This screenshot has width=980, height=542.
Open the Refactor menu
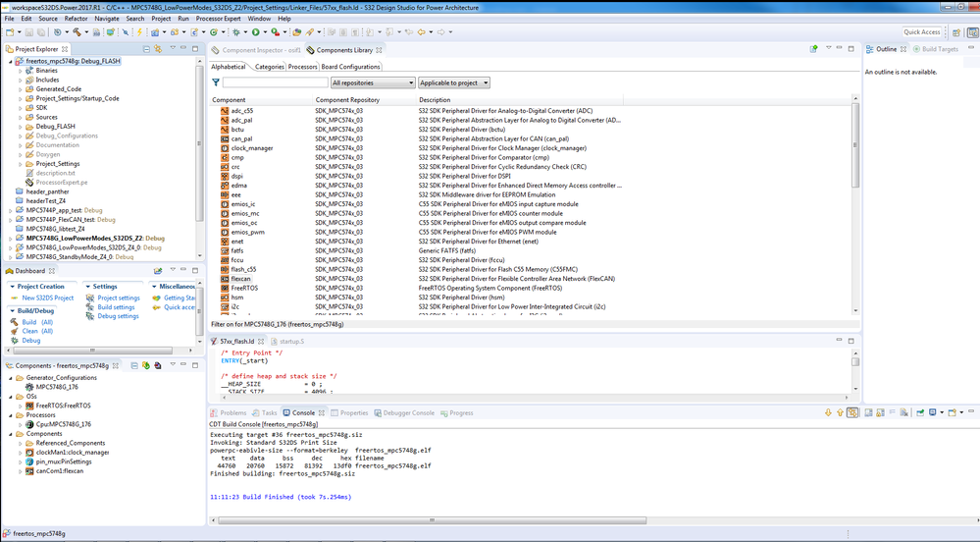pos(77,19)
